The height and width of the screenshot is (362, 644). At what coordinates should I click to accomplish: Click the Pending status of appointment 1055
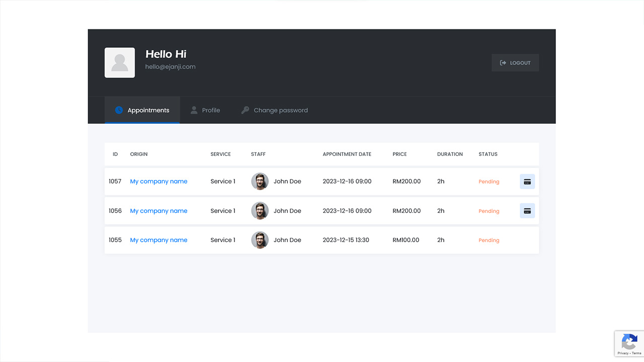point(489,240)
